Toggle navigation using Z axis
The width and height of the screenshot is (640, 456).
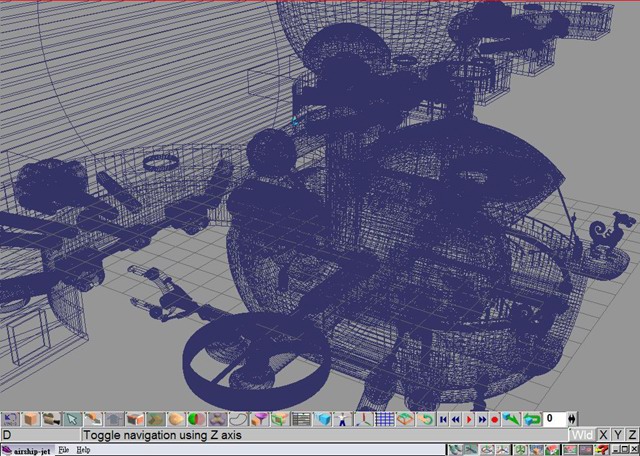(x=631, y=435)
